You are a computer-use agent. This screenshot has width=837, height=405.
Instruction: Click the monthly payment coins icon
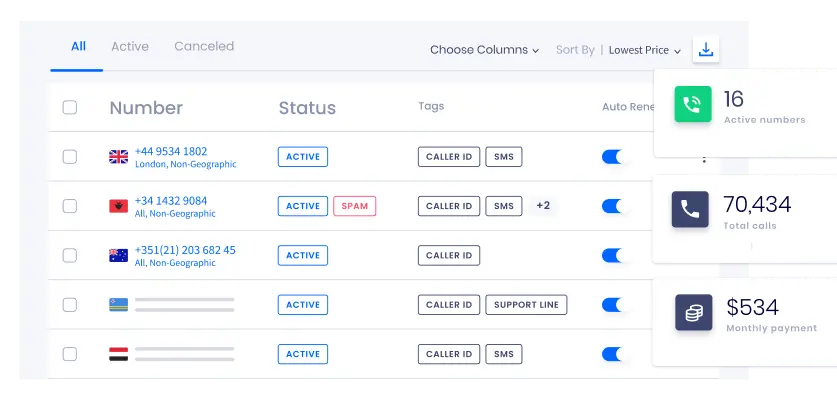pos(693,312)
